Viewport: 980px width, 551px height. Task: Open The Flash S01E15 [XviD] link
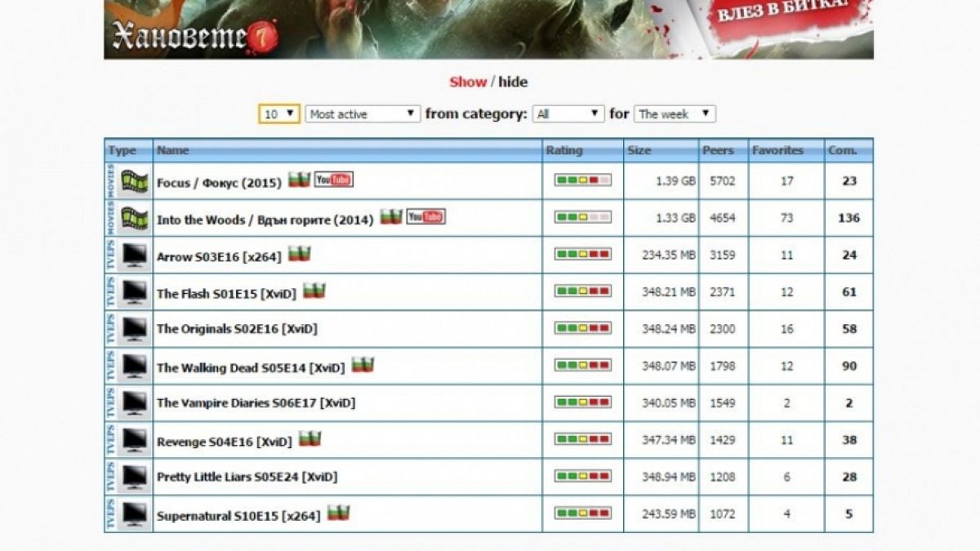(226, 294)
